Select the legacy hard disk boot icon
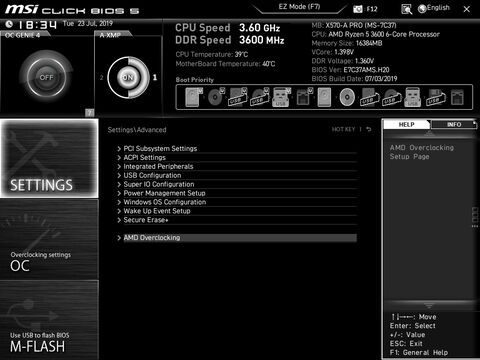The image size is (480, 360). (x=324, y=97)
